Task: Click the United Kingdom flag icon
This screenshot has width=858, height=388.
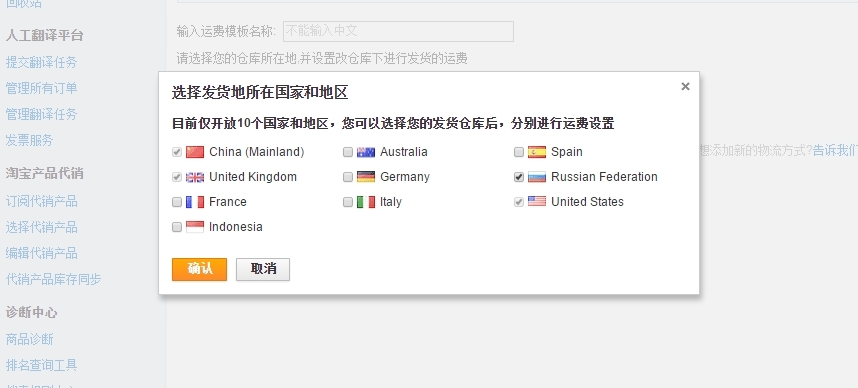Action: pyautogui.click(x=195, y=177)
